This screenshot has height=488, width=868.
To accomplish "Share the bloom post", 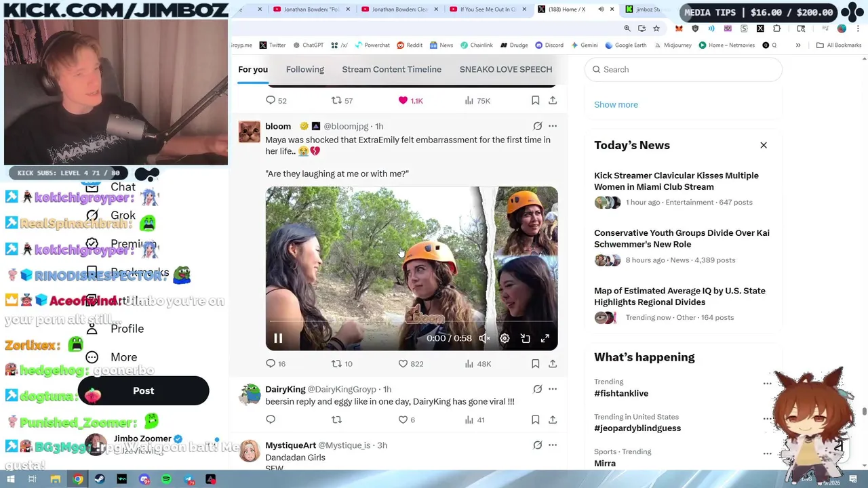I will click(x=553, y=364).
